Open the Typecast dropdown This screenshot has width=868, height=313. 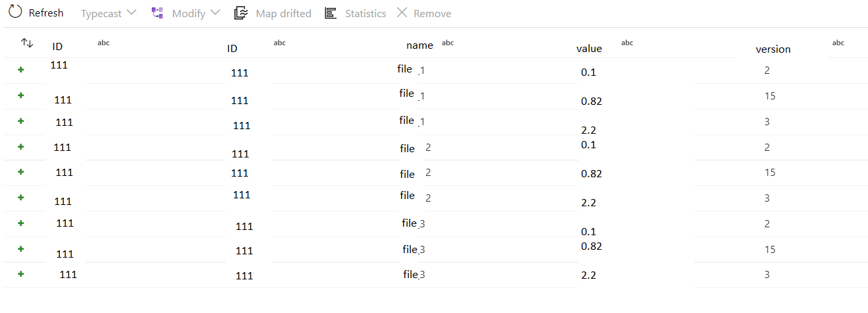pyautogui.click(x=109, y=13)
